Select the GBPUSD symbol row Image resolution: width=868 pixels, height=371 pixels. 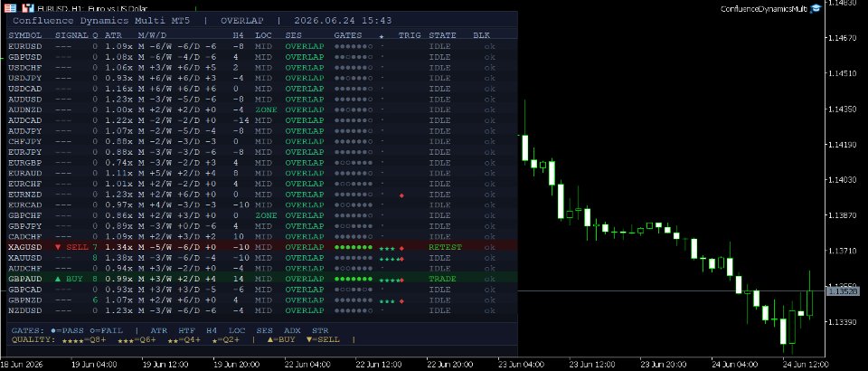tap(262, 57)
